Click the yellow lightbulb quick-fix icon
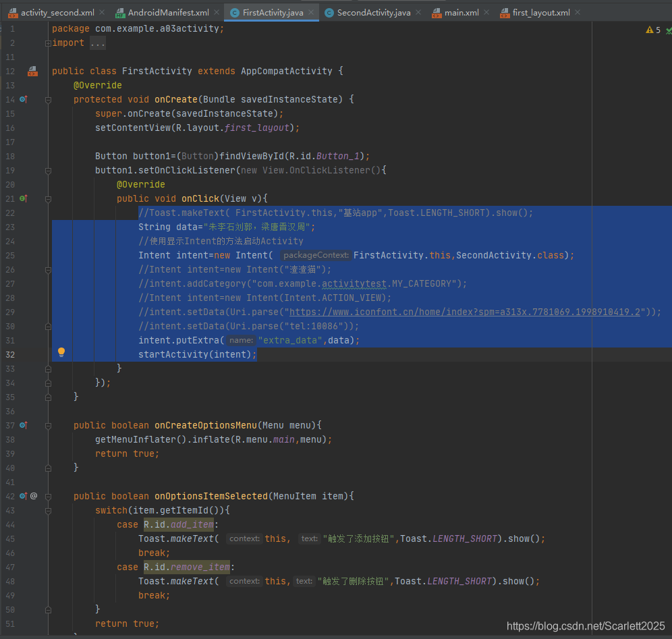The width and height of the screenshot is (672, 639). click(61, 352)
